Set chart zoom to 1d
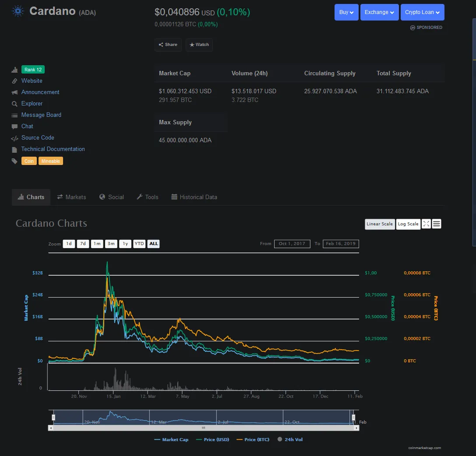476x456 pixels. click(x=69, y=244)
